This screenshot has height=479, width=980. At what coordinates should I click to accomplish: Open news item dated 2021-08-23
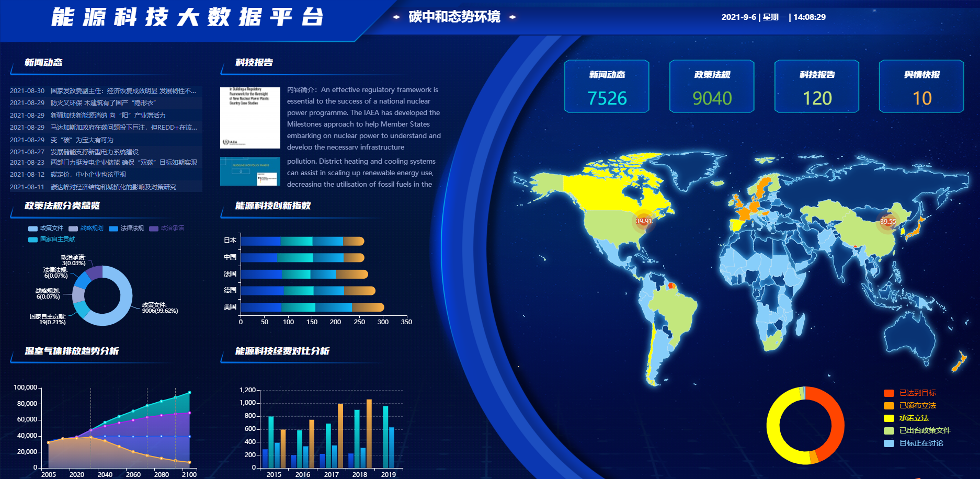(106, 163)
